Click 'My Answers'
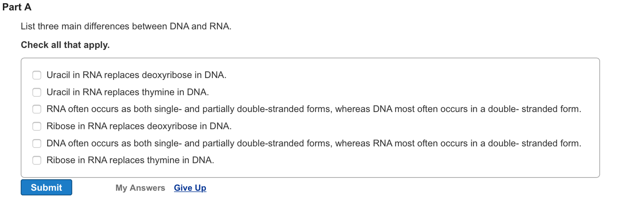The width and height of the screenshot is (644, 224). pyautogui.click(x=140, y=188)
